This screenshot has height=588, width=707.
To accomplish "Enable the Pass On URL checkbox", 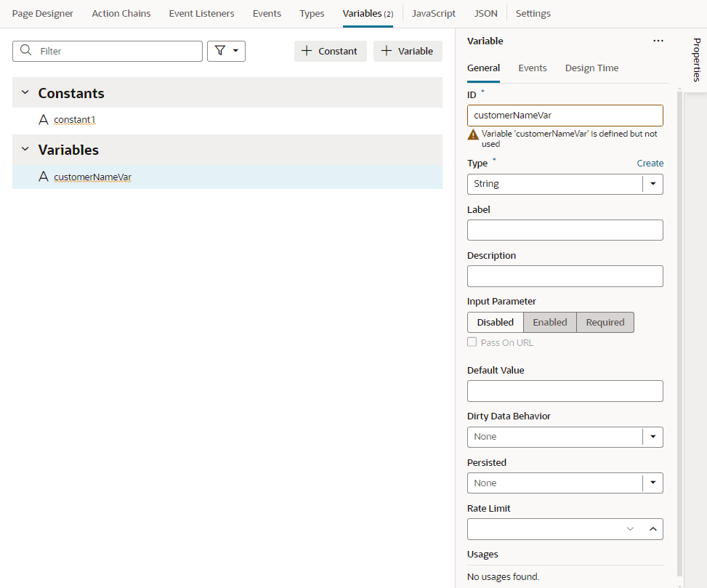I will [x=472, y=342].
